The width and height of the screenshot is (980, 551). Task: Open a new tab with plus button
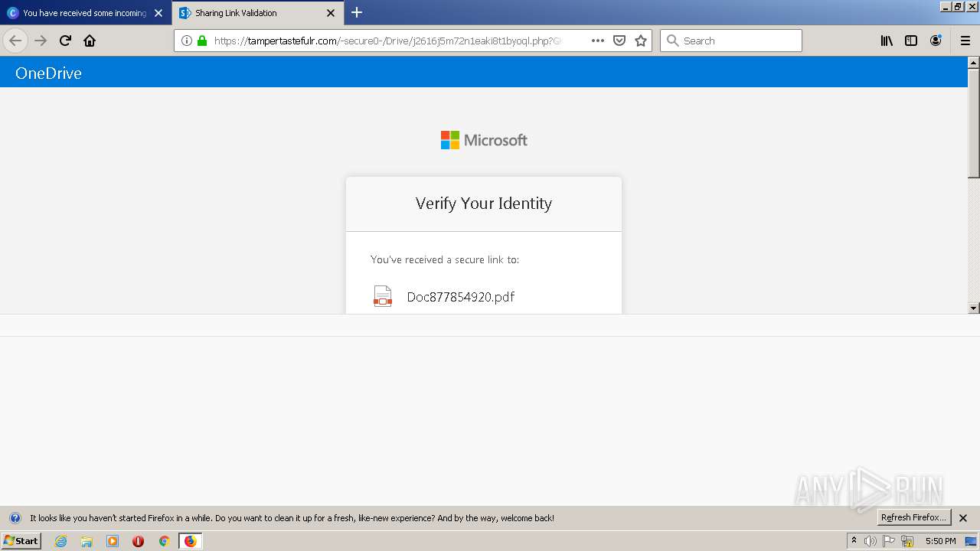point(357,12)
